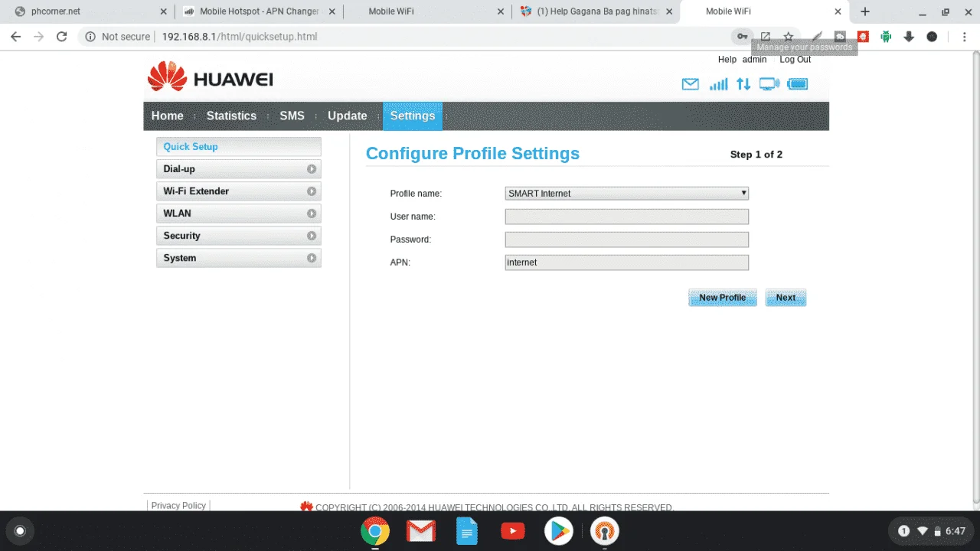This screenshot has height=551, width=980.
Task: Click the red extension icon in the toolbar
Action: click(863, 37)
